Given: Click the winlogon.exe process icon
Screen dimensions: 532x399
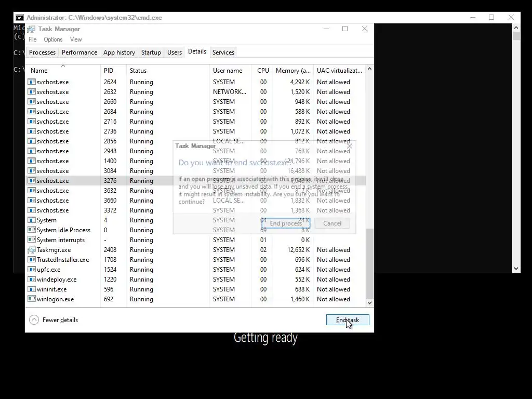Looking at the screenshot, I should (x=32, y=299).
